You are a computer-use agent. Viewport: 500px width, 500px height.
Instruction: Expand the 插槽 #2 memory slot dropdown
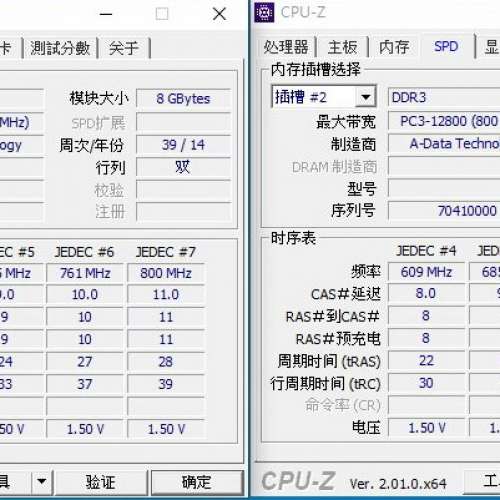366,97
